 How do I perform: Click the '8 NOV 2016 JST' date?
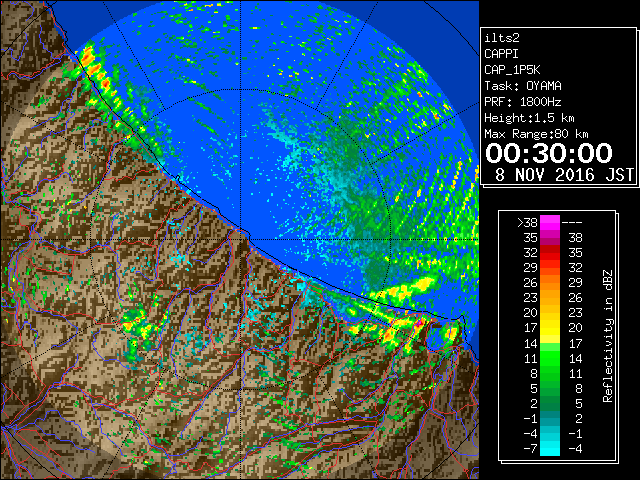(x=564, y=175)
